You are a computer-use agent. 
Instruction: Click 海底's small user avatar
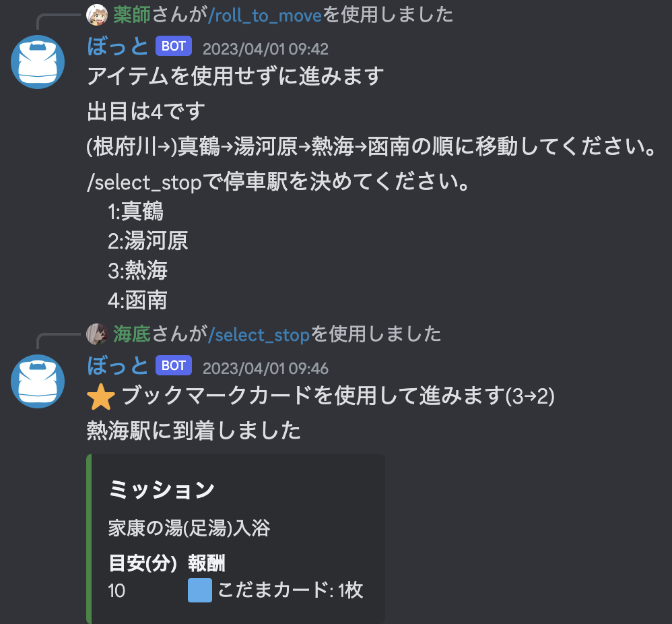[97, 334]
